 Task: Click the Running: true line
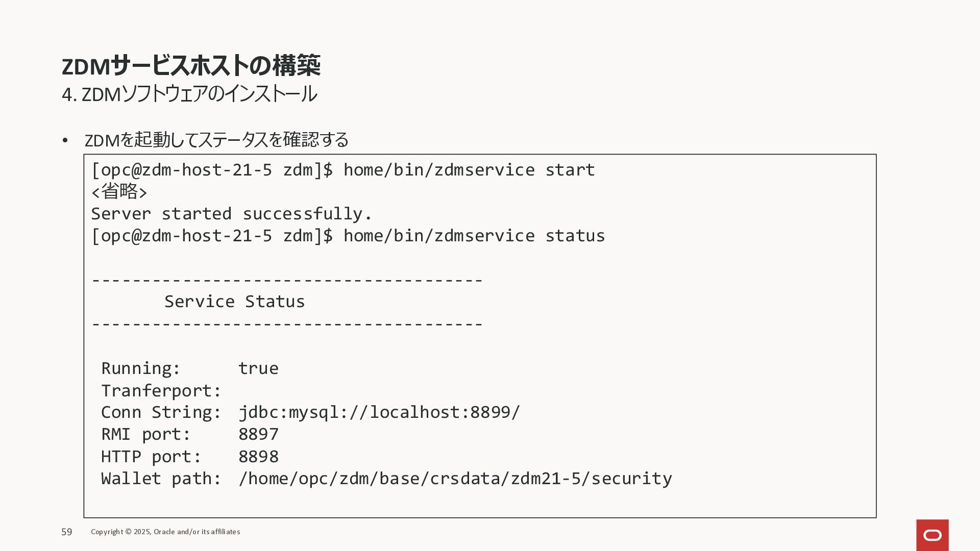(190, 368)
